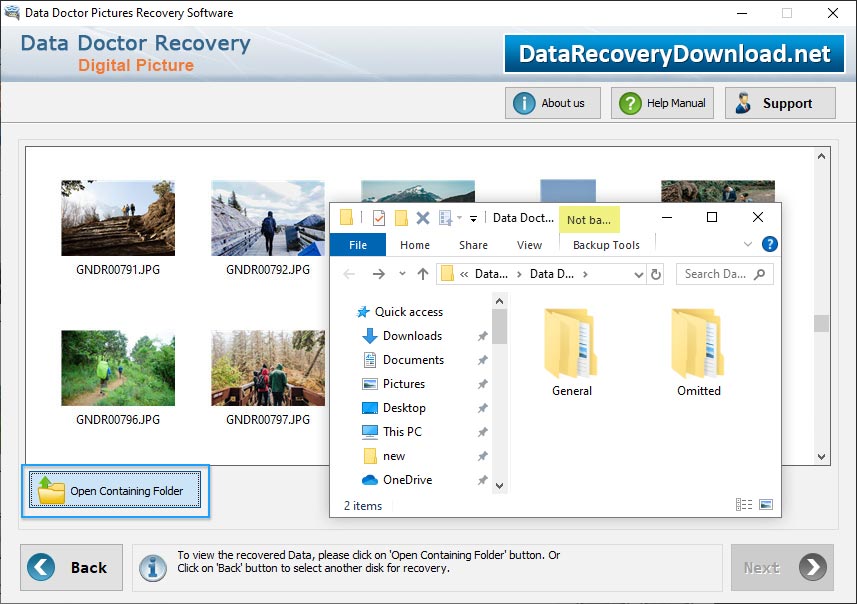Screen dimensions: 857x604
Task: Click Explorer Forward navigation arrow
Action: [378, 274]
